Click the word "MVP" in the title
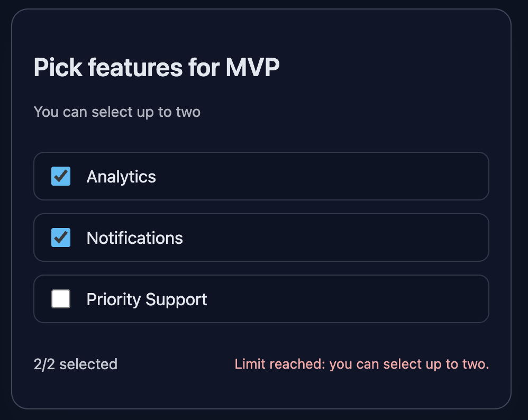This screenshot has width=528, height=420. [252, 68]
